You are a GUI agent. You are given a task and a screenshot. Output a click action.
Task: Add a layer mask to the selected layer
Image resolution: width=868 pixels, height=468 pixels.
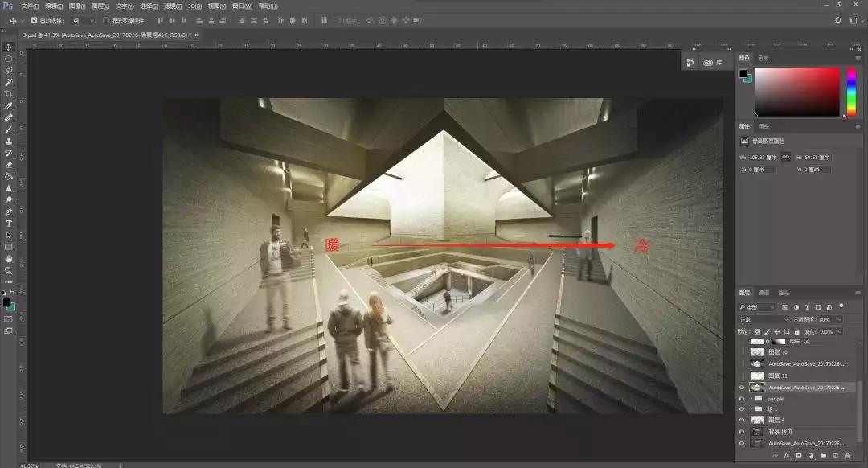click(x=798, y=455)
